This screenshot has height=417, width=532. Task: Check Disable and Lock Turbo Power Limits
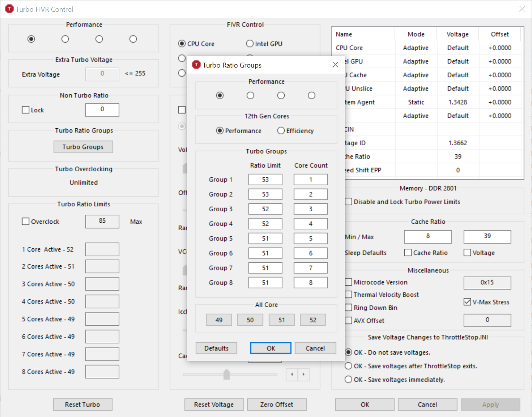tap(348, 202)
